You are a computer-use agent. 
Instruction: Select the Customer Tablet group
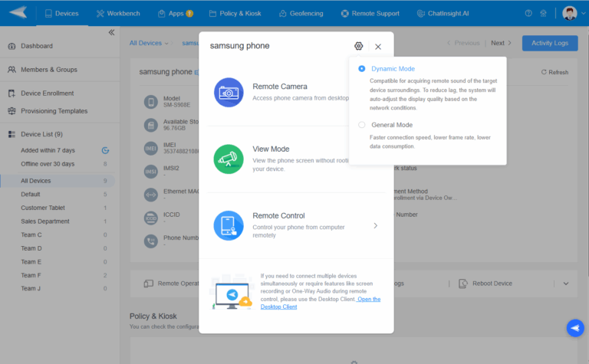tap(43, 208)
